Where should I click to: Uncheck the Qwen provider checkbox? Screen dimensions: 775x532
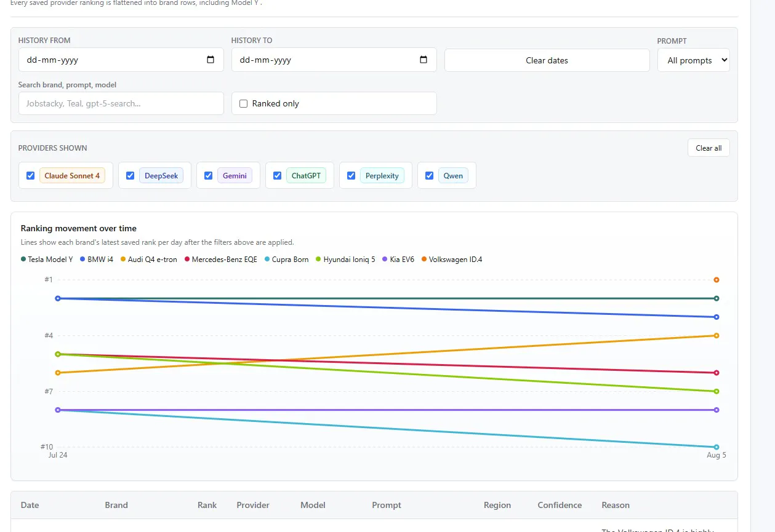pos(430,175)
